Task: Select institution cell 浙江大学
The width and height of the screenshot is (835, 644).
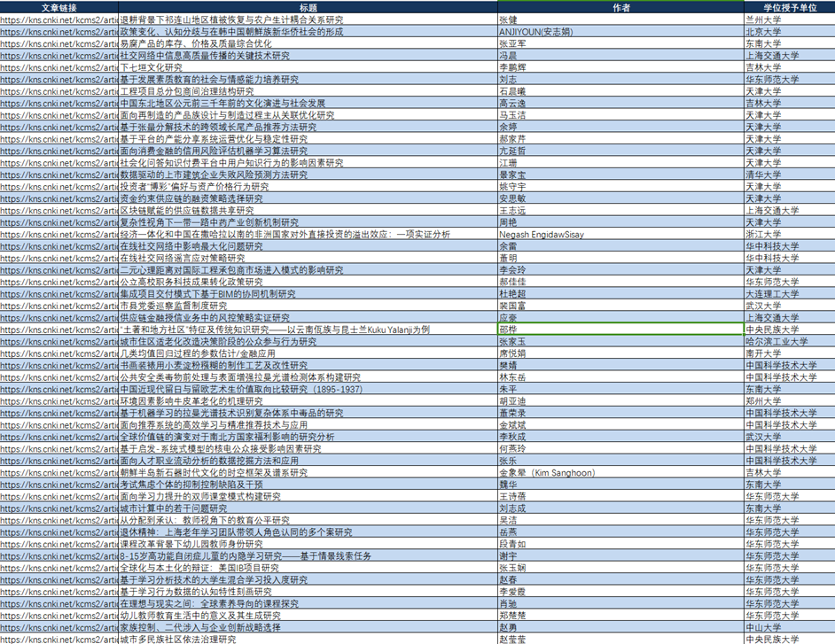Action: pyautogui.click(x=790, y=234)
